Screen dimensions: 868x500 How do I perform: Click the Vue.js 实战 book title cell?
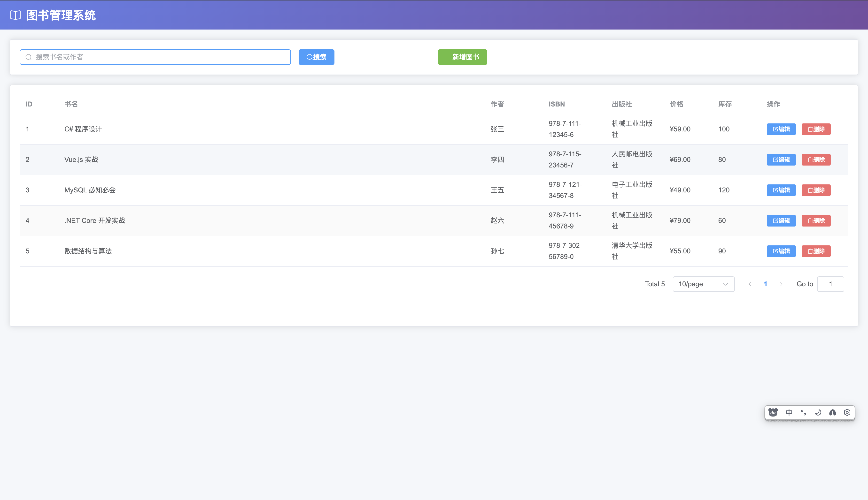point(81,160)
